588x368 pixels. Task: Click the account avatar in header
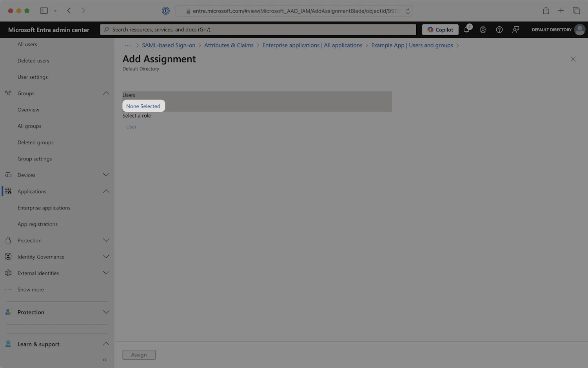point(579,29)
